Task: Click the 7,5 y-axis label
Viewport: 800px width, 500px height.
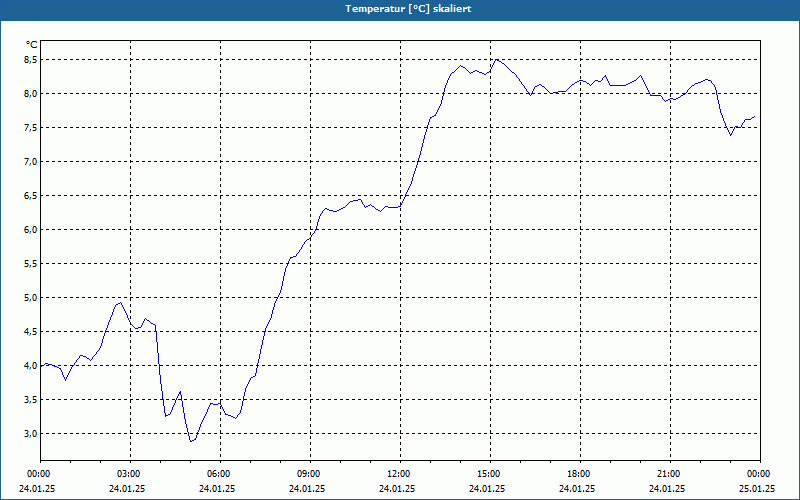Action: point(31,128)
